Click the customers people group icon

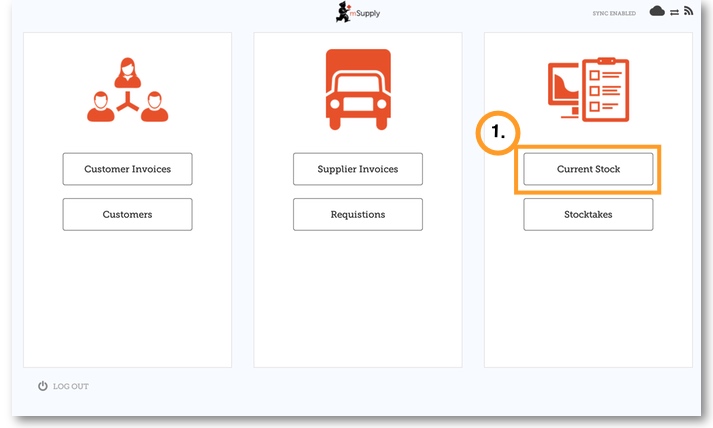coord(127,91)
